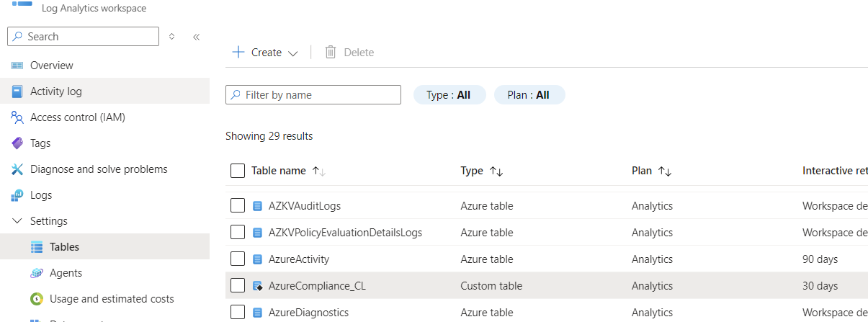This screenshot has height=322, width=868.
Task: Click the Agents icon
Action: (37, 273)
